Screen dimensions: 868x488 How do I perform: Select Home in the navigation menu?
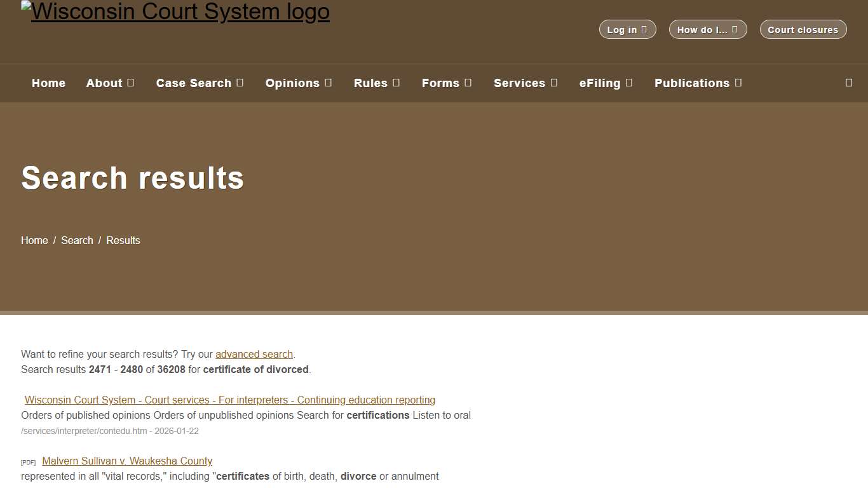click(x=48, y=83)
